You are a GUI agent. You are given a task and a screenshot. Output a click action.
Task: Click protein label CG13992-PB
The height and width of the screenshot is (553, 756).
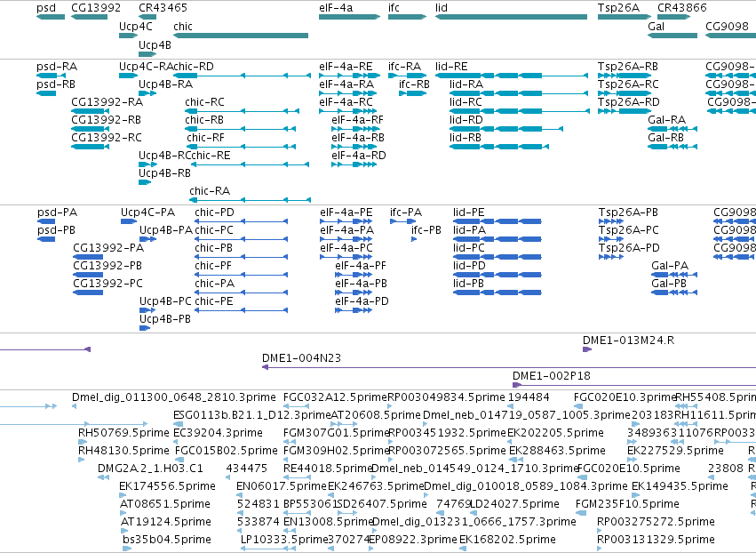(x=107, y=266)
